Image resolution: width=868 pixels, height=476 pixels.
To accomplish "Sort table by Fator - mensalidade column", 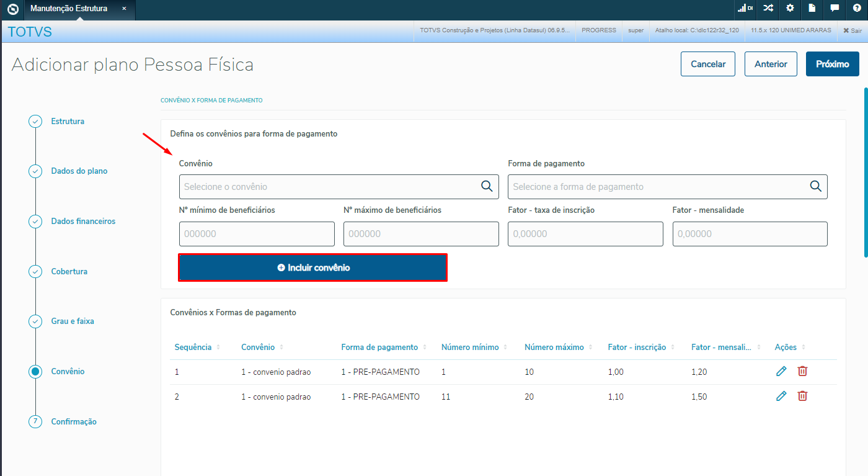I will [725, 347].
